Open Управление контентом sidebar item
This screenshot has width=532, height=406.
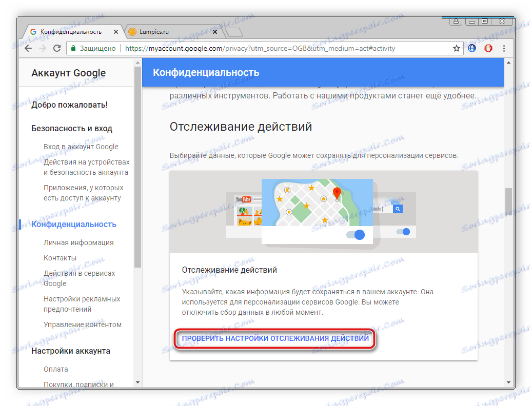tap(83, 324)
